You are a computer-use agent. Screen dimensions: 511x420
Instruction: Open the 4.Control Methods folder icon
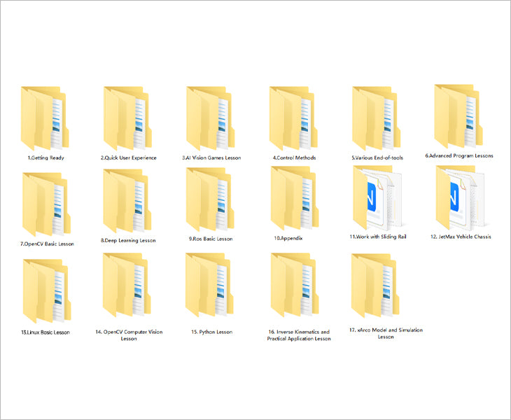tap(293, 117)
